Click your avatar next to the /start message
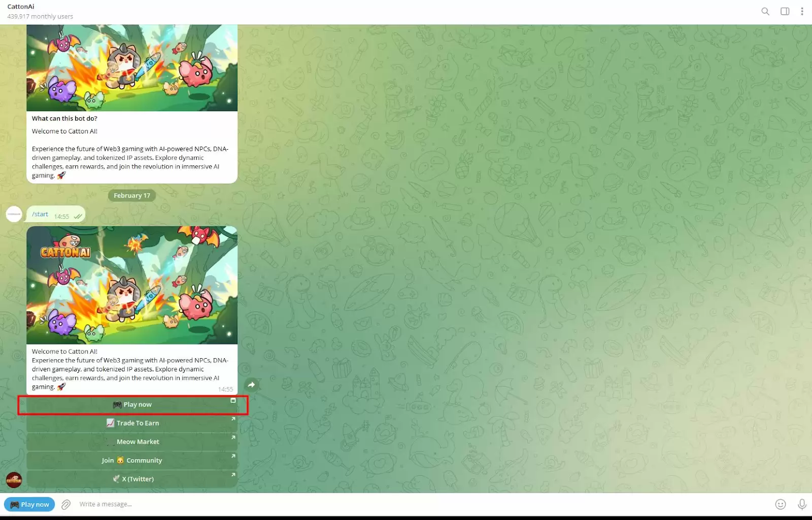The width and height of the screenshot is (812, 520). [x=14, y=214]
